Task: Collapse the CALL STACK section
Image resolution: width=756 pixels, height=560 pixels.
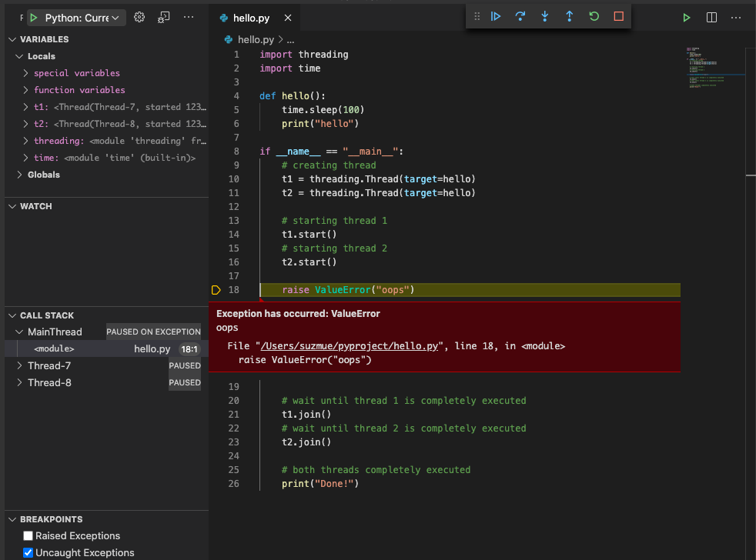Action: [x=12, y=315]
